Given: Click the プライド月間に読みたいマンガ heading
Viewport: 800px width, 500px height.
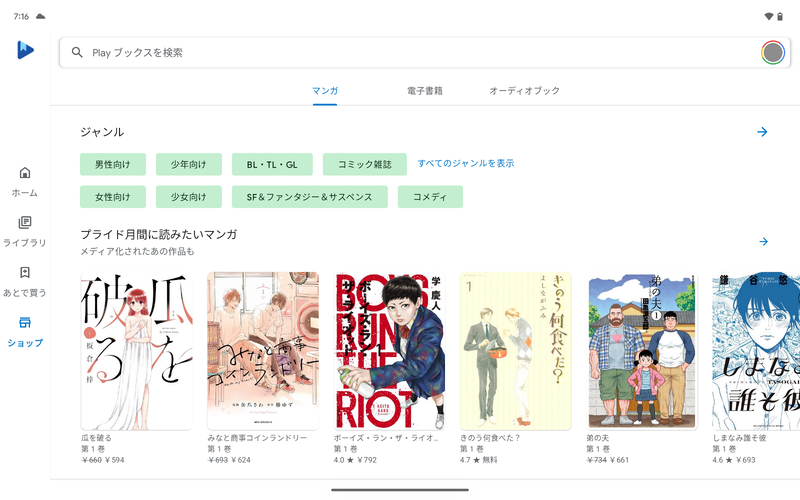Looking at the screenshot, I should tap(159, 234).
